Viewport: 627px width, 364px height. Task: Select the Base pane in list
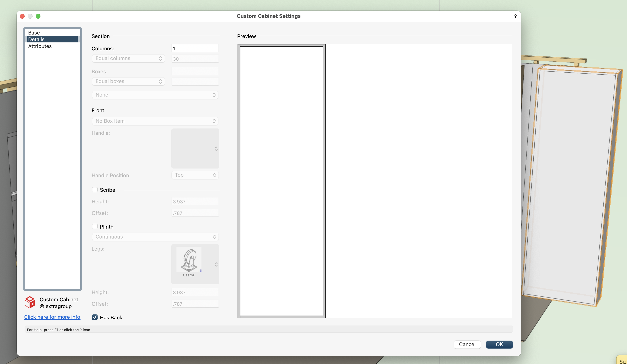tap(34, 33)
